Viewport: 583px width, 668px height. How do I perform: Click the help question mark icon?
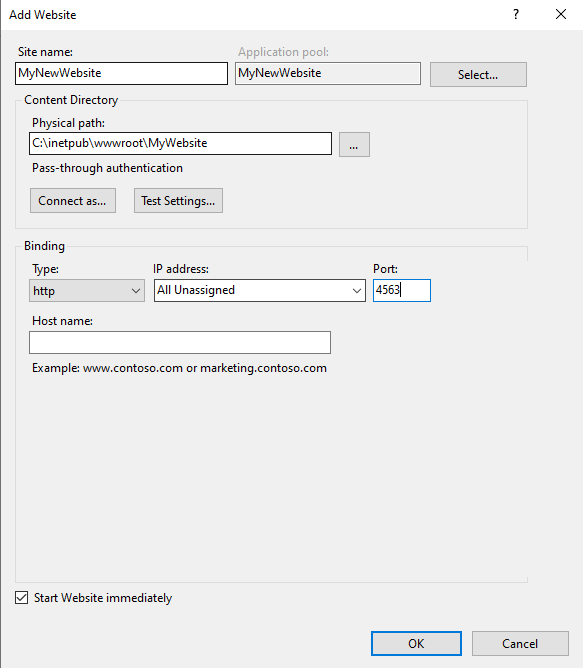point(516,14)
